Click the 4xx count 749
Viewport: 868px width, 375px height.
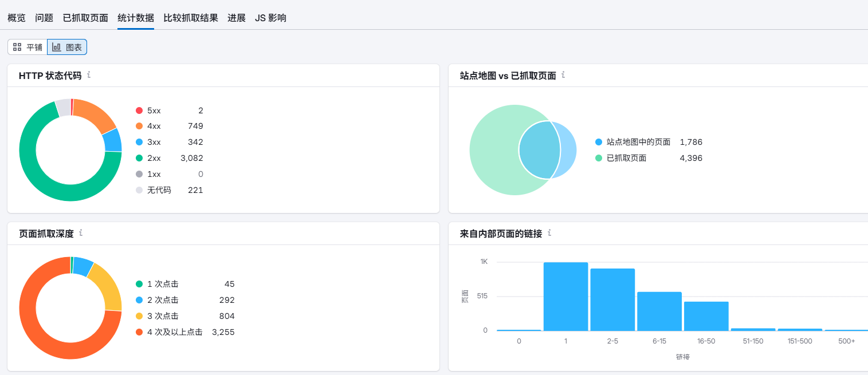tap(195, 126)
